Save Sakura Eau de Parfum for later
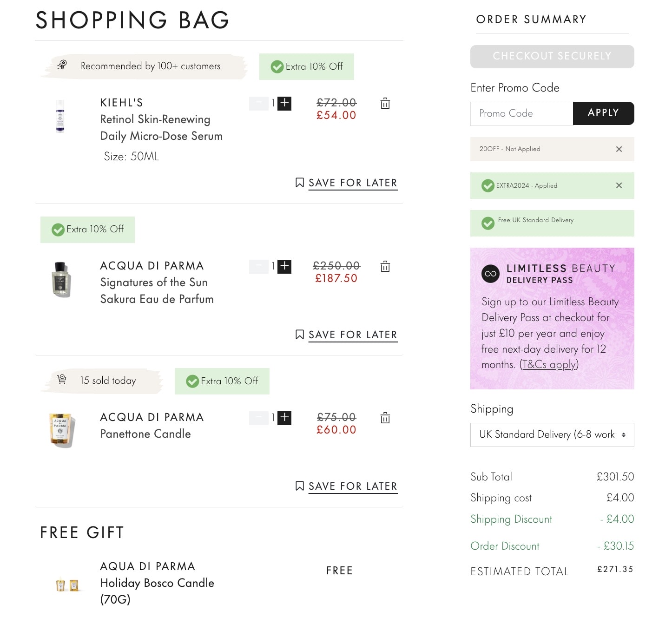672x631 pixels. (x=347, y=335)
